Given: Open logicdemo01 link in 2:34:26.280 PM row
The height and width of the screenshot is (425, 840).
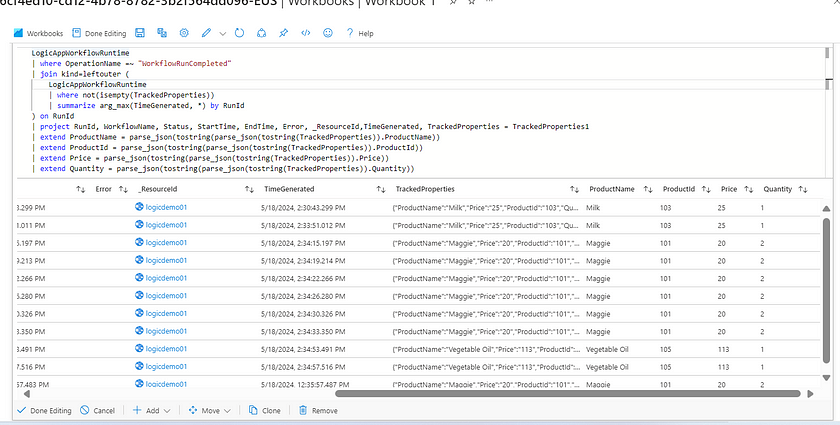Looking at the screenshot, I should pos(166,296).
